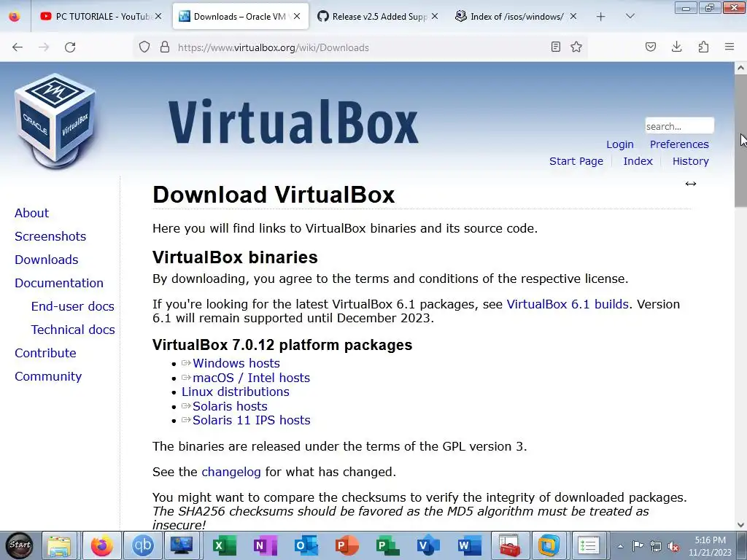Viewport: 747px width, 560px height.
Task: Download the Solaris hosts package
Action: (230, 406)
